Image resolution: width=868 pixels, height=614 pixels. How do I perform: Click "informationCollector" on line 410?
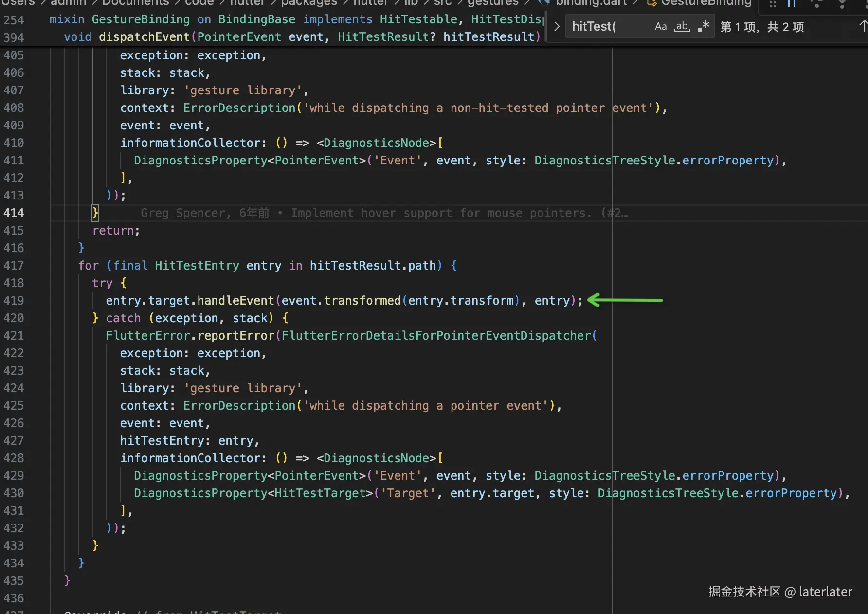tap(190, 143)
